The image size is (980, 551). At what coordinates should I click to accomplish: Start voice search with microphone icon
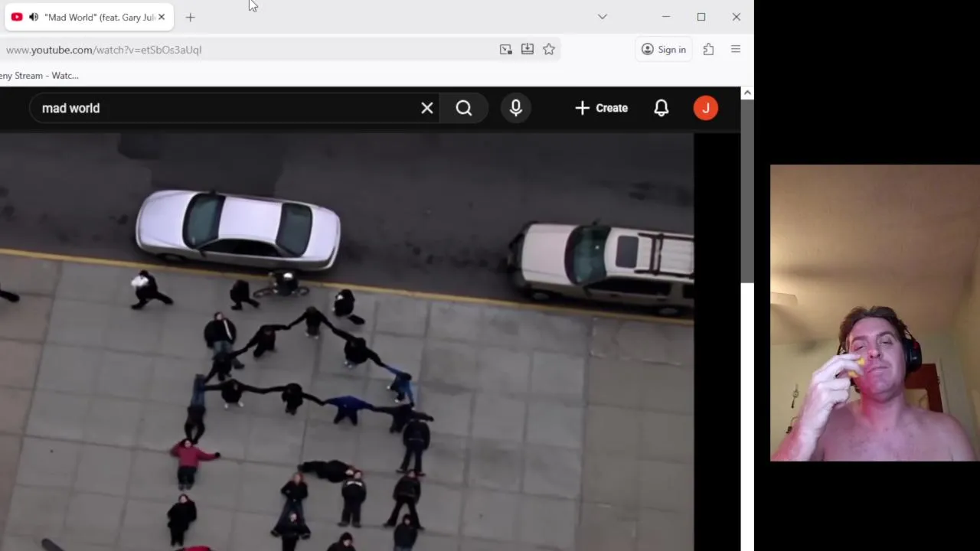516,108
